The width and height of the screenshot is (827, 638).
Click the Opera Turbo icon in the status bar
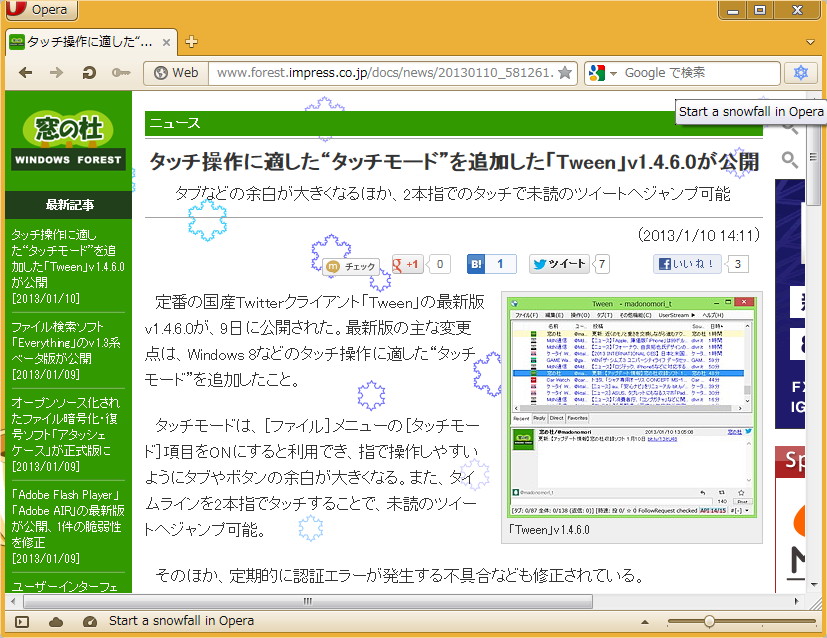90,621
